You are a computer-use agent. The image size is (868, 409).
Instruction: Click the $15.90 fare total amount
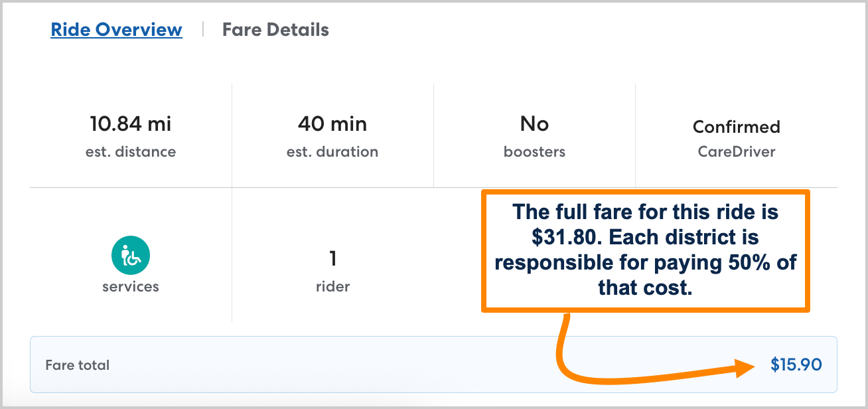point(796,365)
